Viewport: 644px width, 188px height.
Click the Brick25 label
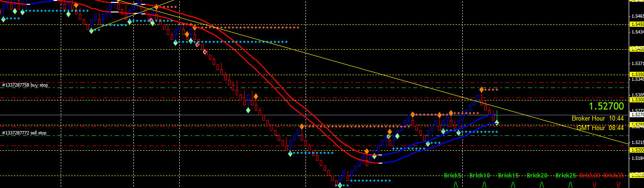tap(566, 176)
